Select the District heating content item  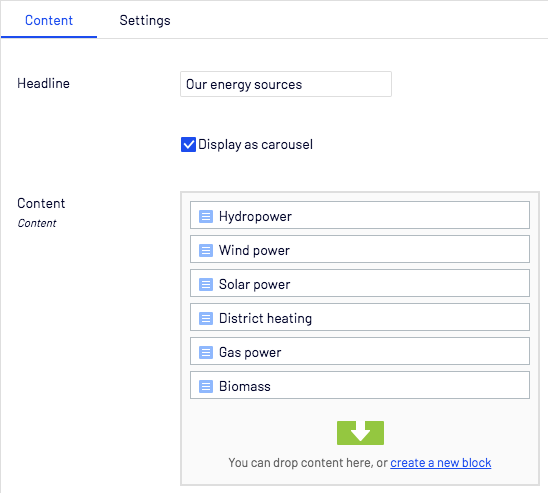[x=360, y=317]
